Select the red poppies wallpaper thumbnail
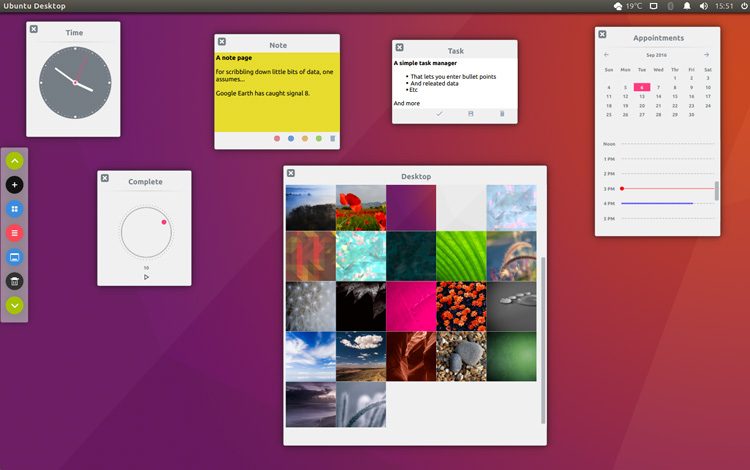The image size is (750, 470). (x=361, y=208)
